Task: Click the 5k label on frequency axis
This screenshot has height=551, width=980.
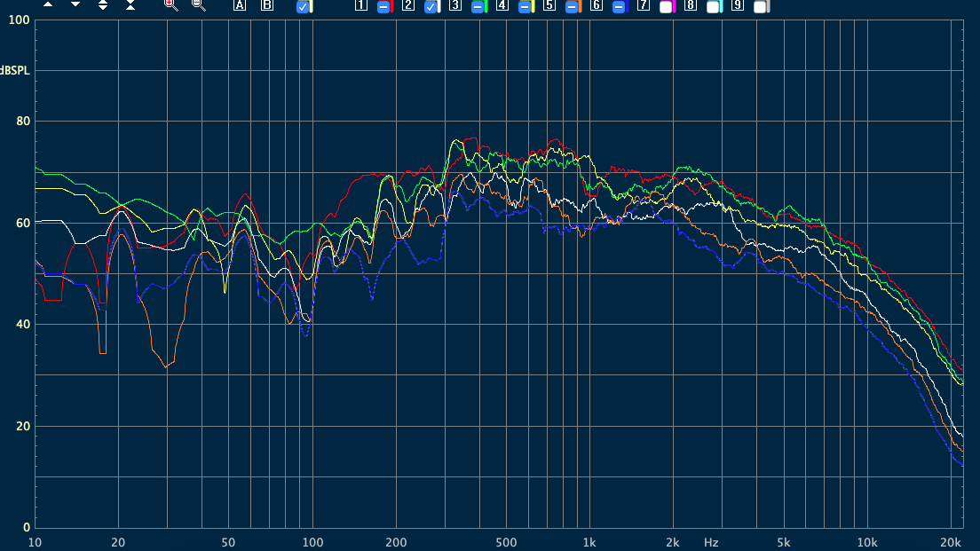Action: (x=783, y=542)
